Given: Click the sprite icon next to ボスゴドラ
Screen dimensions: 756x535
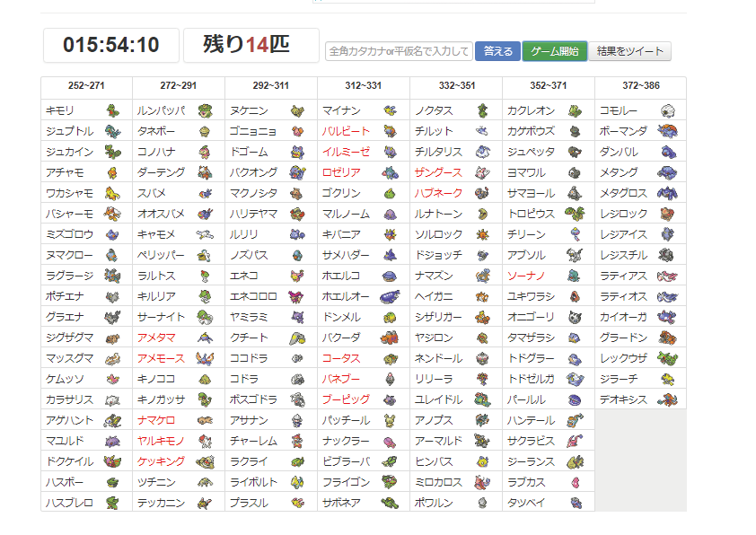Looking at the screenshot, I should click(x=297, y=399).
